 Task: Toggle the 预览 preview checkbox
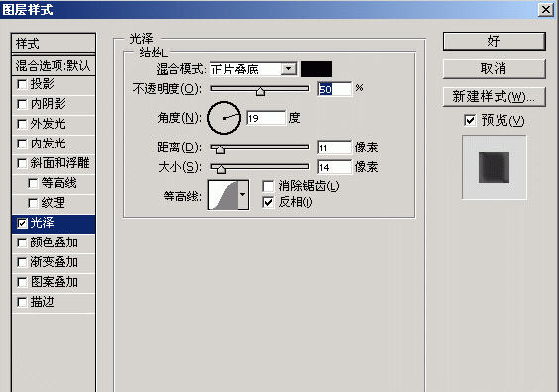click(470, 120)
